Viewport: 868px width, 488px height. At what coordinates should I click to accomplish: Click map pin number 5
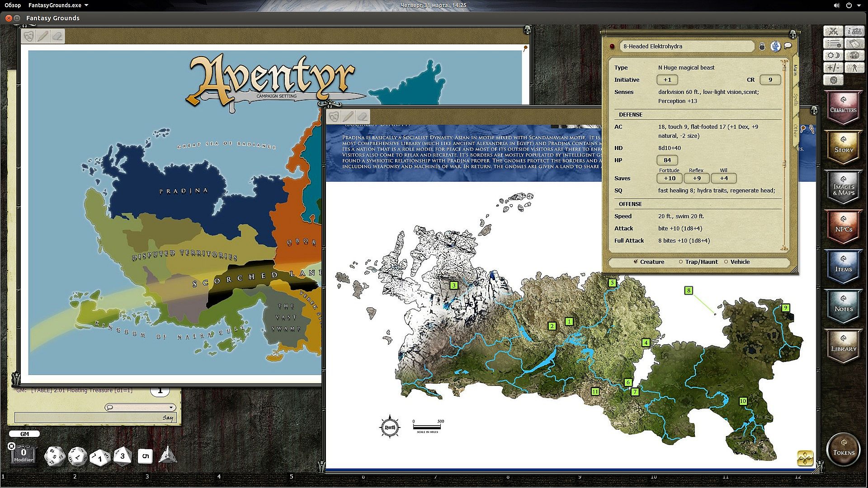click(x=612, y=283)
